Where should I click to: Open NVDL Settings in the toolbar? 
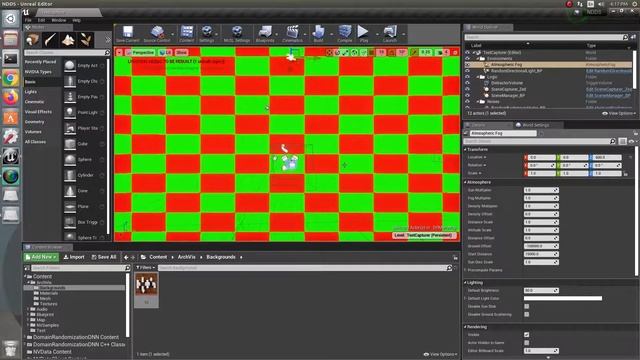point(237,34)
